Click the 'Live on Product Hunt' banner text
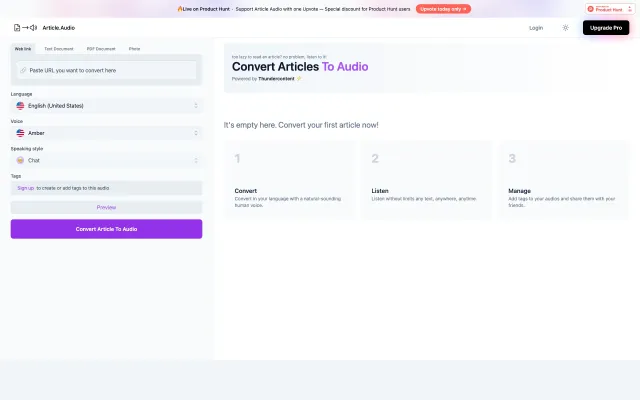Image resolution: width=640 pixels, height=400 pixels. point(206,9)
